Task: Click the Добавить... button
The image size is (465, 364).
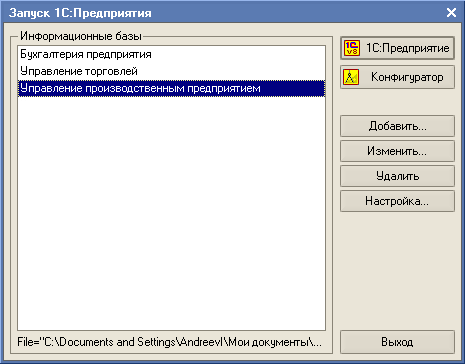Action: coord(397,126)
